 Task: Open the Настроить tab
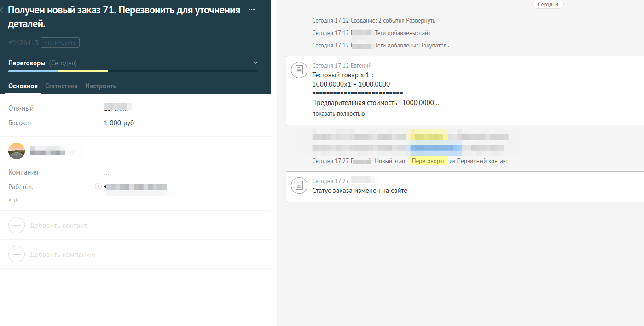point(101,86)
